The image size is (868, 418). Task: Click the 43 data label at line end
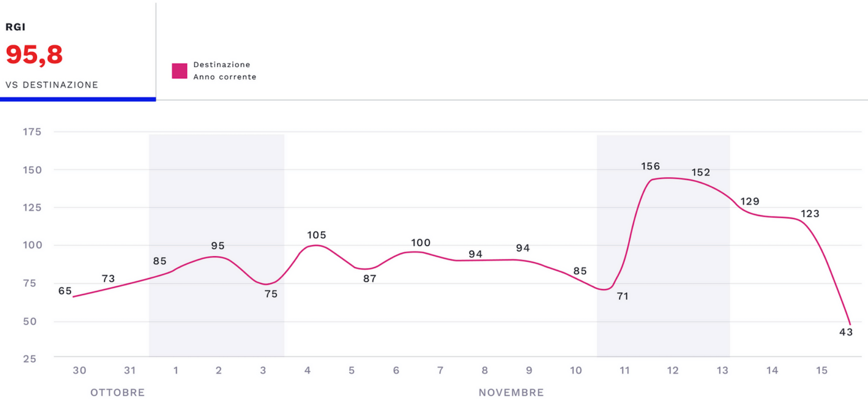tap(846, 332)
